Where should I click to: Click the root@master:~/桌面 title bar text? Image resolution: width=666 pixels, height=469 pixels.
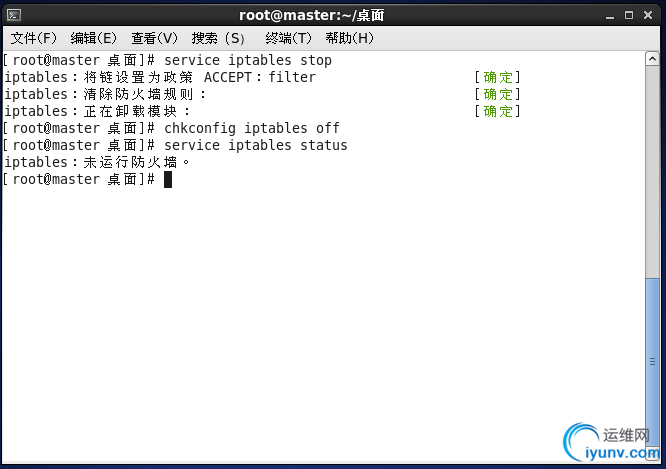click(x=311, y=16)
